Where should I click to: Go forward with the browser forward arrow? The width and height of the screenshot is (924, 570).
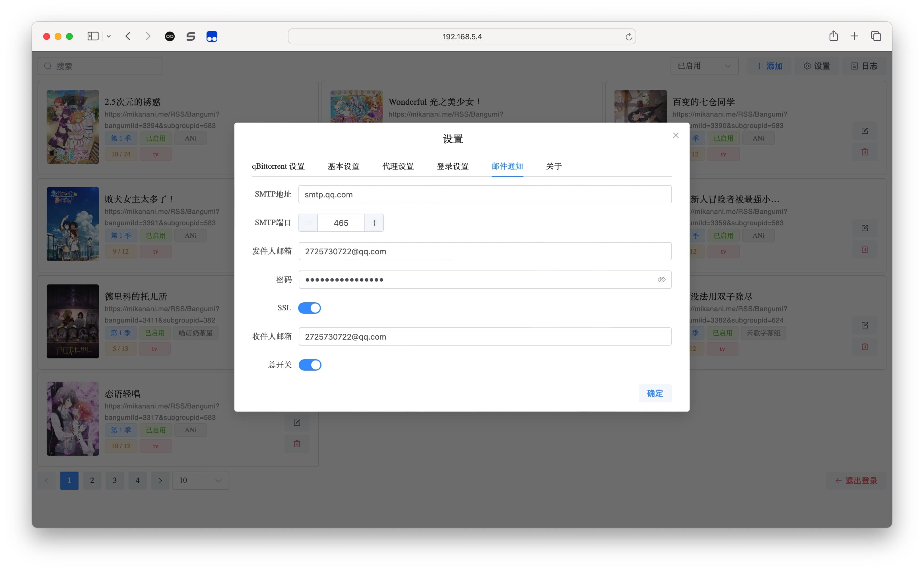click(148, 36)
